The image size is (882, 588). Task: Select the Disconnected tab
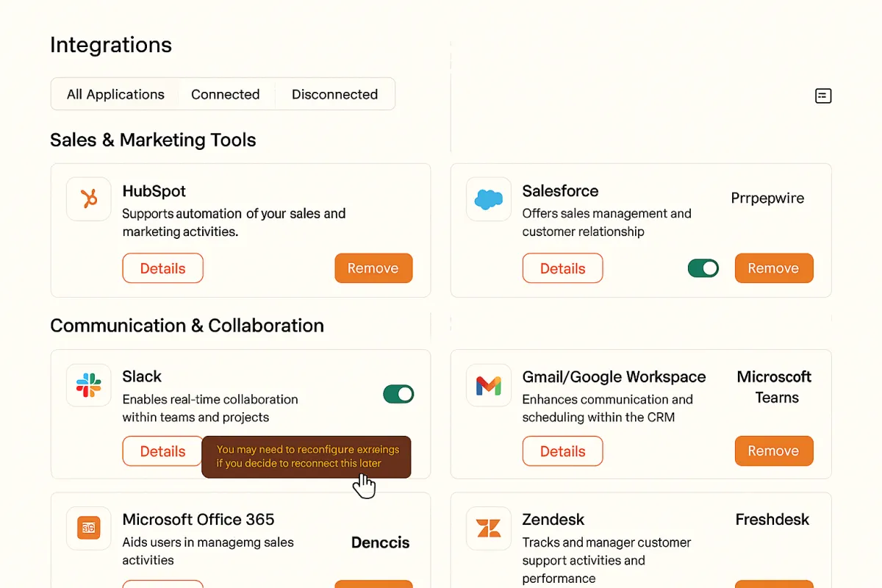(x=334, y=94)
